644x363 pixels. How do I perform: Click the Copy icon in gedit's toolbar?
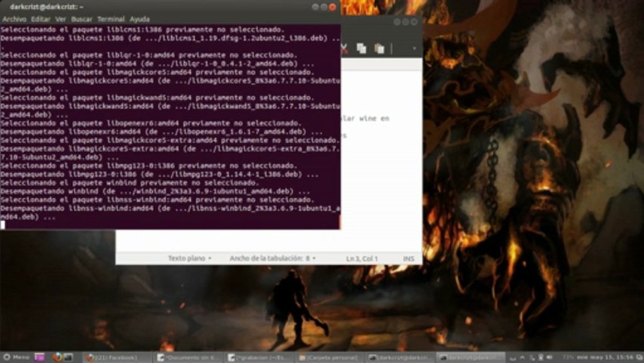(361, 48)
